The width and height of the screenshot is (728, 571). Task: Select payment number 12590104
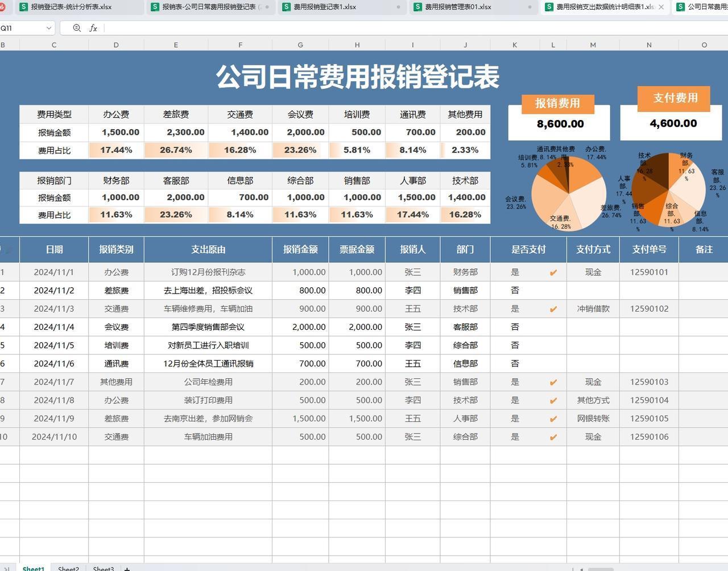(x=649, y=400)
